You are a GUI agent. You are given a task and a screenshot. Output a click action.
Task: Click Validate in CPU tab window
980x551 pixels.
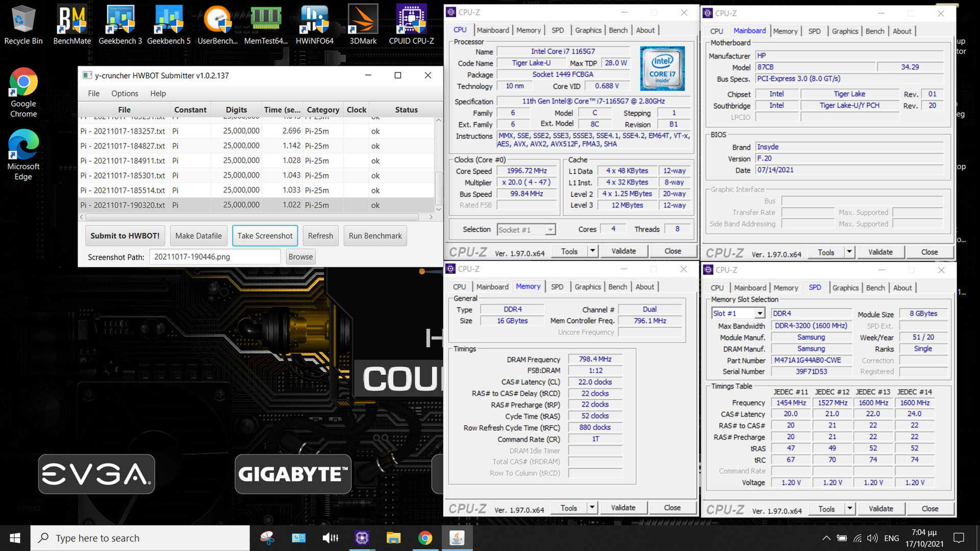point(623,251)
